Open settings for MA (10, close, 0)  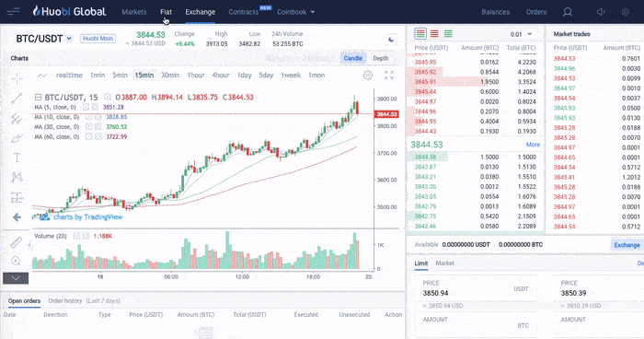pos(88,117)
